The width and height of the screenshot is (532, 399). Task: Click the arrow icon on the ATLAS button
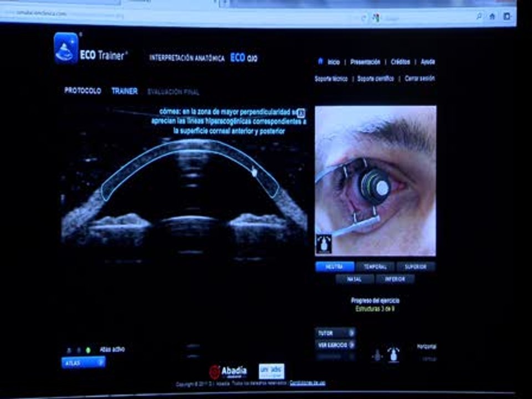100,362
